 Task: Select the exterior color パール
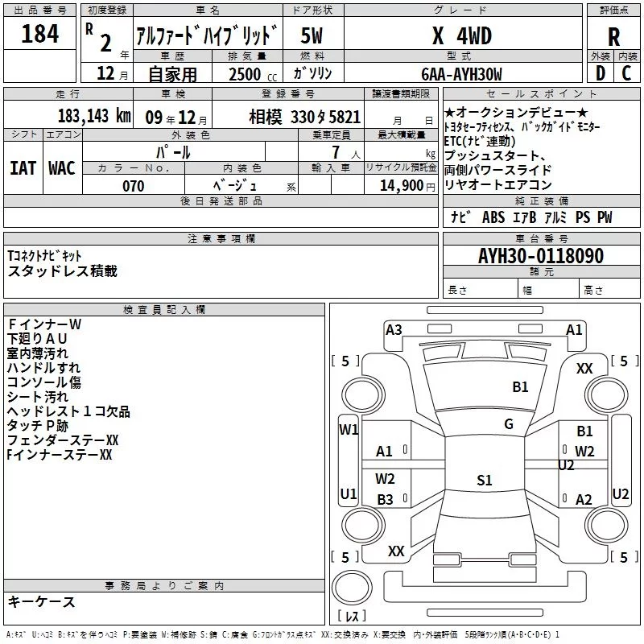pyautogui.click(x=173, y=153)
